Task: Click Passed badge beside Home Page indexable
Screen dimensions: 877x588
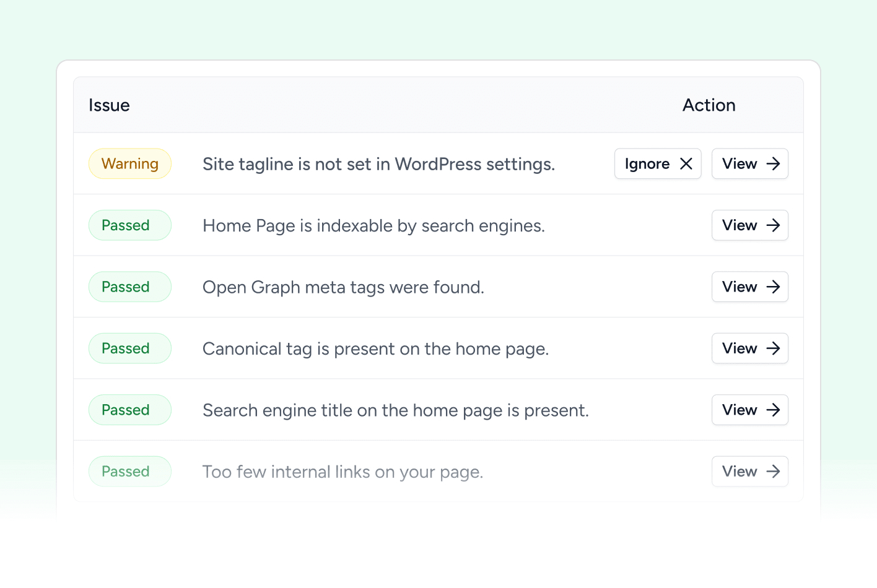Action: [130, 225]
